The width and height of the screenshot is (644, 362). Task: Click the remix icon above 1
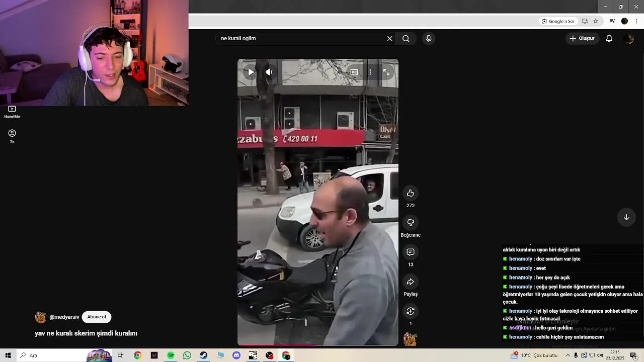click(x=411, y=311)
